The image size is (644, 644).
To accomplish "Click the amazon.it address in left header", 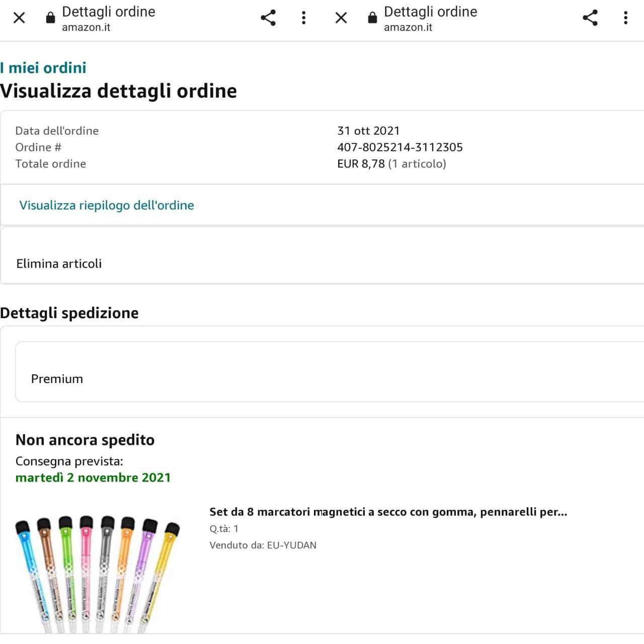I will [x=86, y=27].
